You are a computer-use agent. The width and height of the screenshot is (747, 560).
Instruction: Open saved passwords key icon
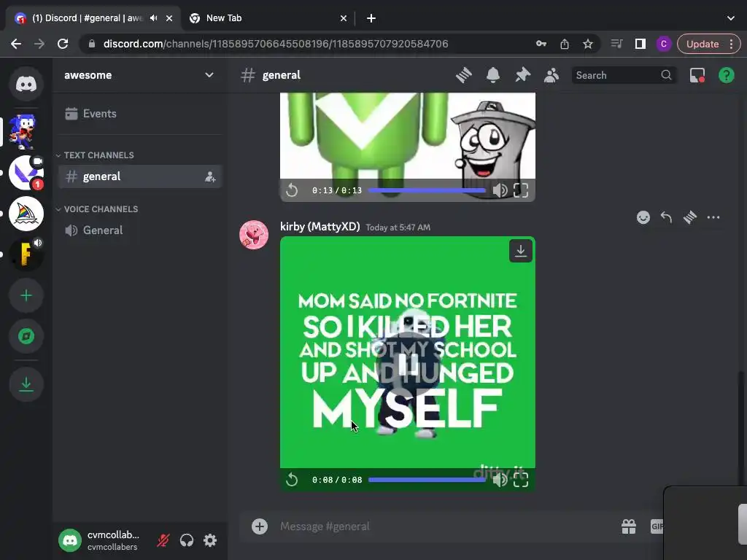pyautogui.click(x=541, y=44)
